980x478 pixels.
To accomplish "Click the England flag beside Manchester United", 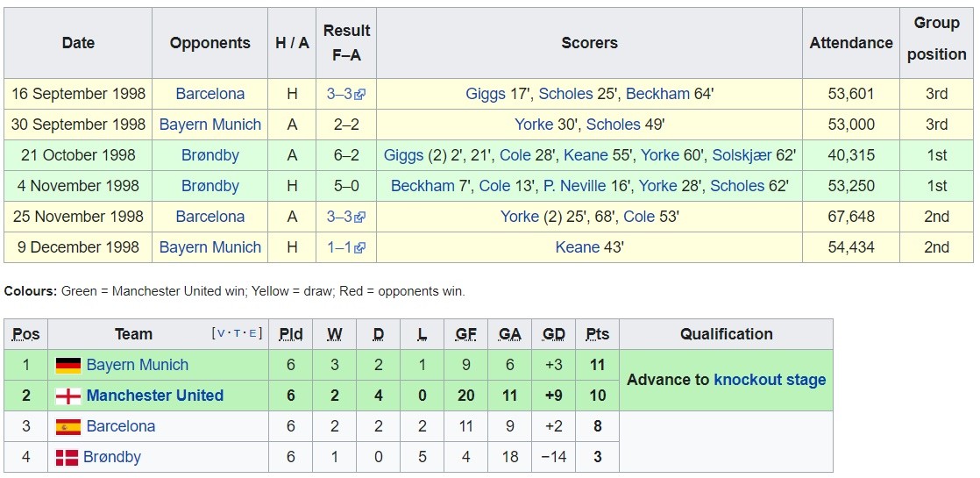I will tap(67, 396).
